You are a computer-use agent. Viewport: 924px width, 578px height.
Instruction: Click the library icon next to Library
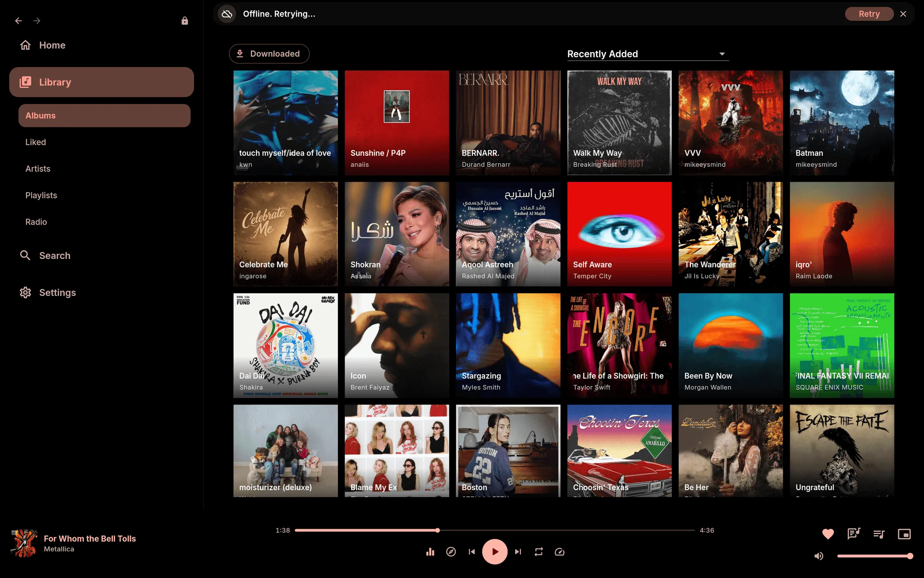tap(25, 82)
